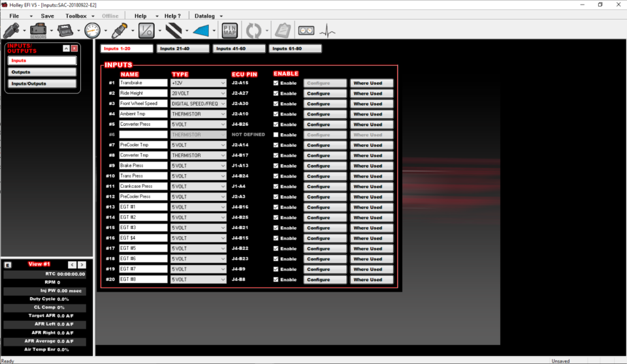This screenshot has height=364, width=627.
Task: Toggle Enable for input #3 Front Wheel Speed
Action: [276, 104]
